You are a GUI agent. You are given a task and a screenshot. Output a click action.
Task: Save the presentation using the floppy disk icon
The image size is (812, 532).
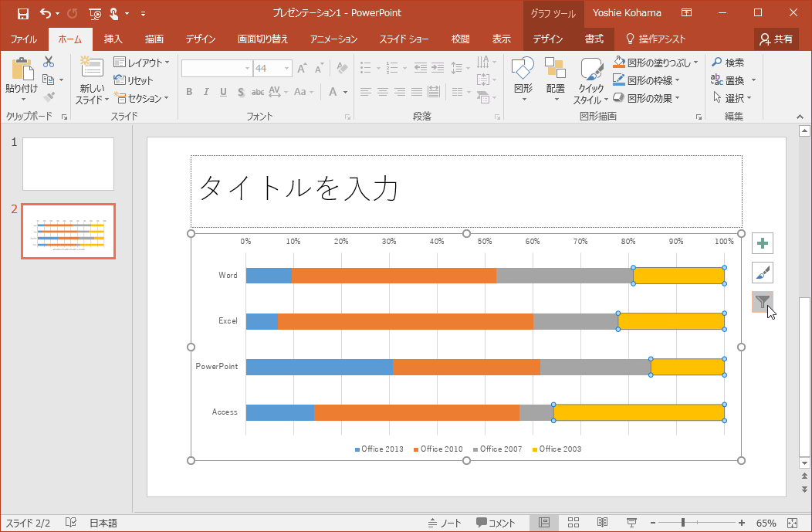[x=23, y=13]
